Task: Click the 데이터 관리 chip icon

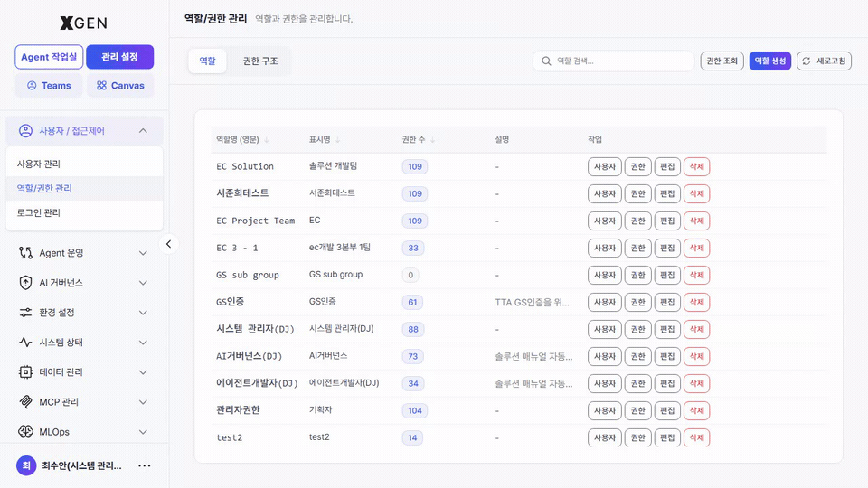Action: coord(25,371)
